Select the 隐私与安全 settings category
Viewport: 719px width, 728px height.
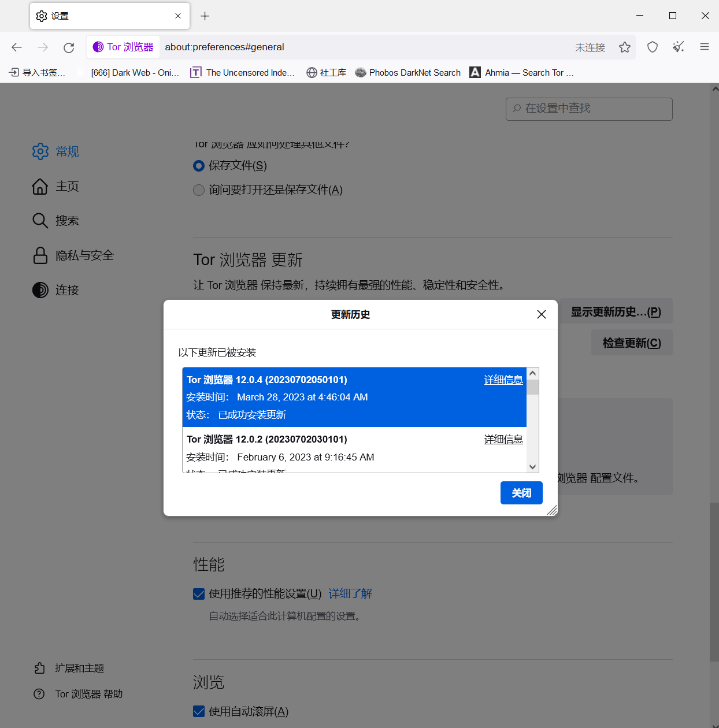click(73, 255)
